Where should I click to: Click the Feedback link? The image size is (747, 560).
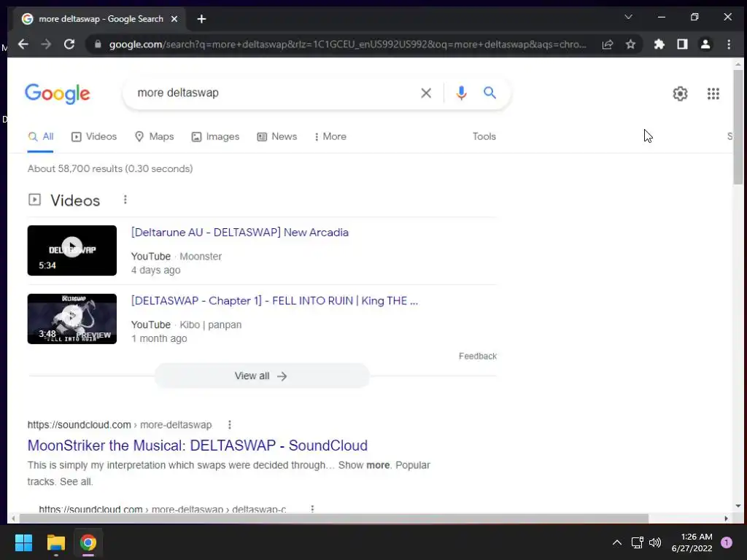[477, 356]
